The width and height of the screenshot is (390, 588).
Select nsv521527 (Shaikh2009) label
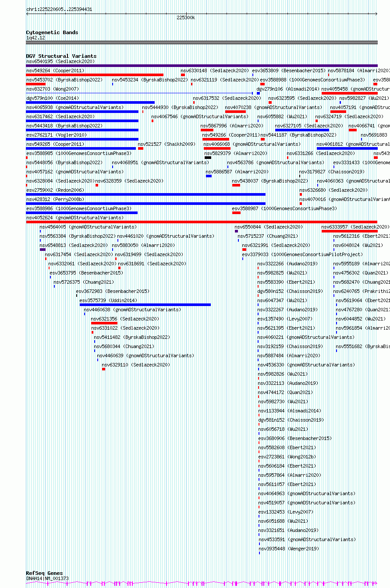tap(167, 144)
